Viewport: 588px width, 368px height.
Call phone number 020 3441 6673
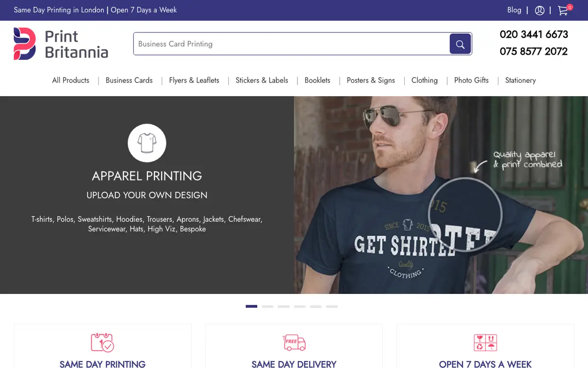pos(534,34)
